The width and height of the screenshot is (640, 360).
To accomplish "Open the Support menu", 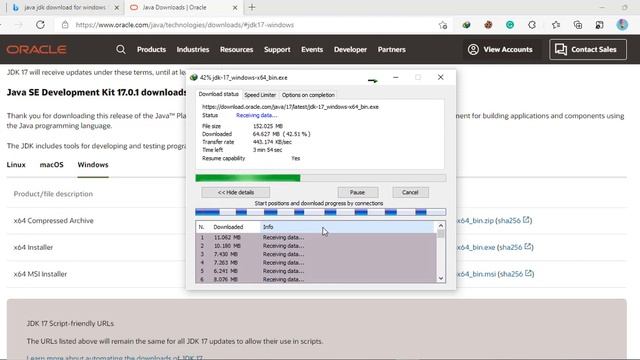I will coord(277,49).
